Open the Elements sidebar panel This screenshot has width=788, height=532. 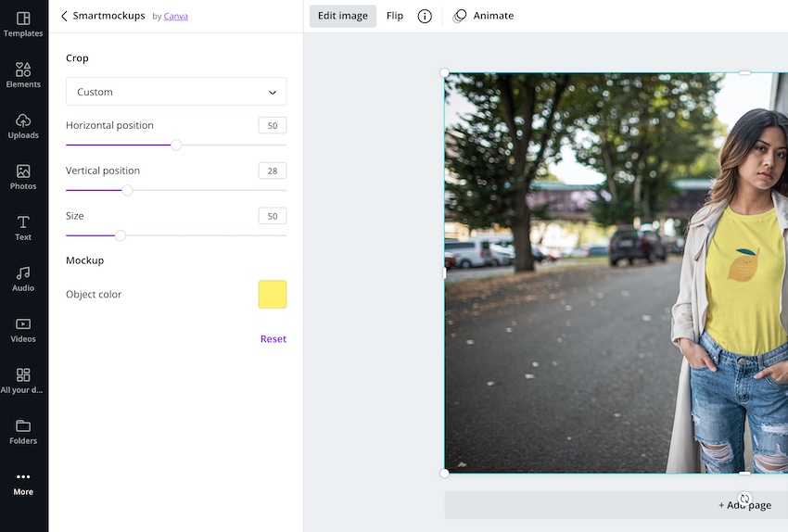coord(23,75)
